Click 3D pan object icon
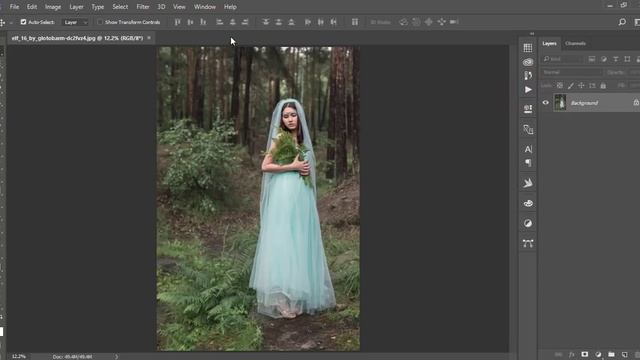 coord(429,22)
